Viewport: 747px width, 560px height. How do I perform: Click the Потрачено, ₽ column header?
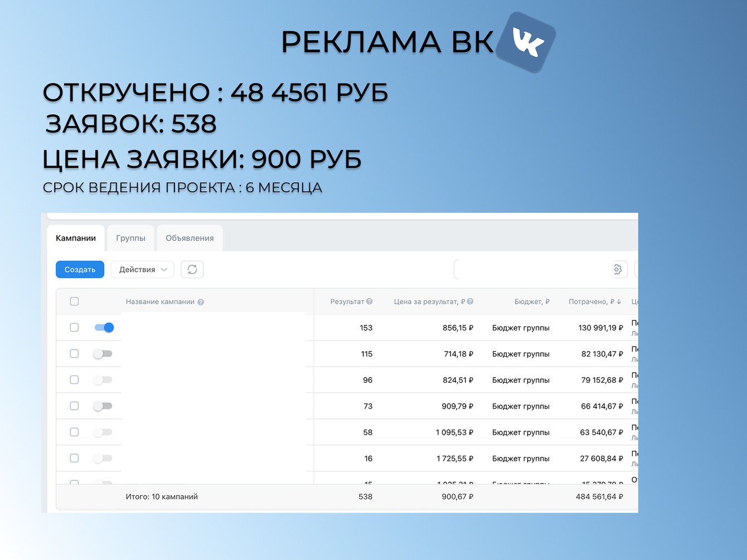pos(591,301)
